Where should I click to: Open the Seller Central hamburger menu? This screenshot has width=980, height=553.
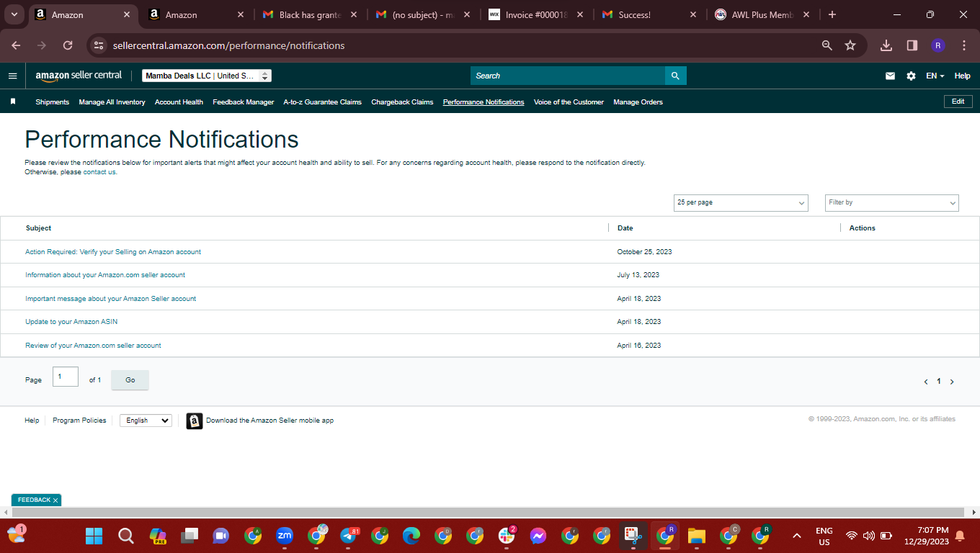[x=12, y=76]
